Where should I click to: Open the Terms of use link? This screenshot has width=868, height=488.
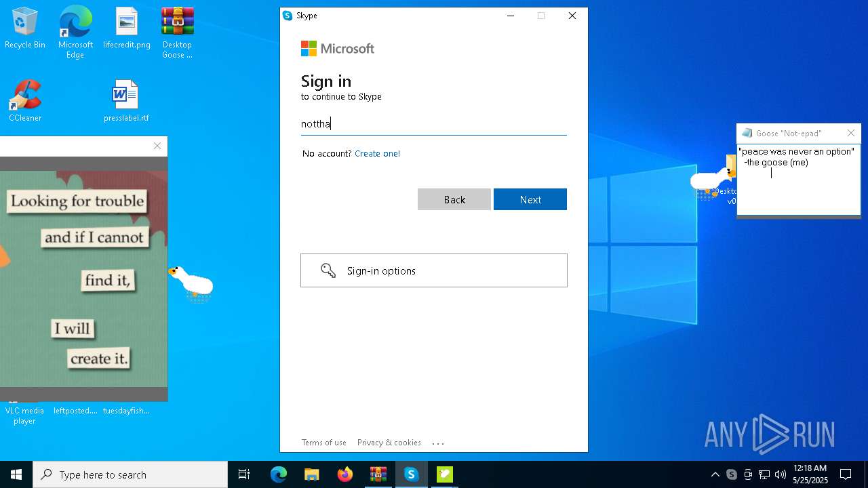point(324,443)
